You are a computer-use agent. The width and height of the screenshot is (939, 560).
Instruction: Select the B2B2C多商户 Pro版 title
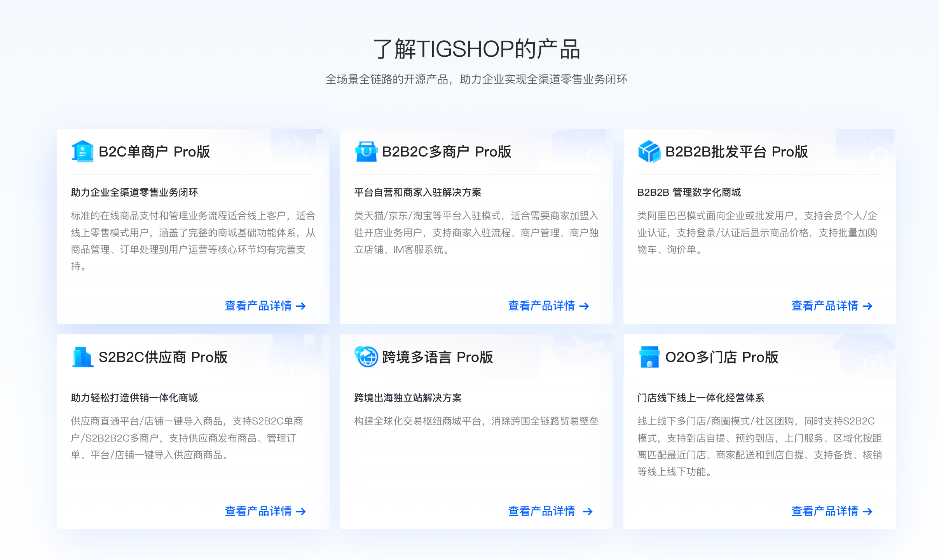(x=447, y=152)
